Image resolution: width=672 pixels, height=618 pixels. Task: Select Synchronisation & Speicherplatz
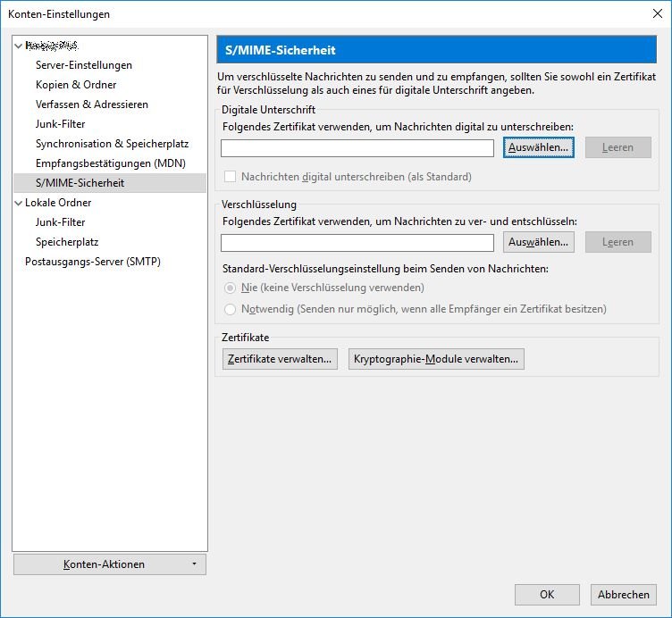tap(112, 144)
